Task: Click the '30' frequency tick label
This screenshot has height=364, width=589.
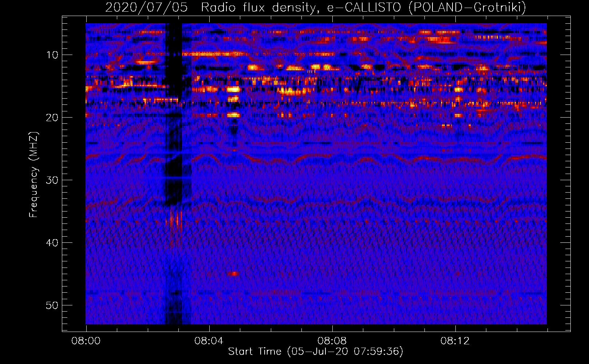Action: (x=52, y=180)
